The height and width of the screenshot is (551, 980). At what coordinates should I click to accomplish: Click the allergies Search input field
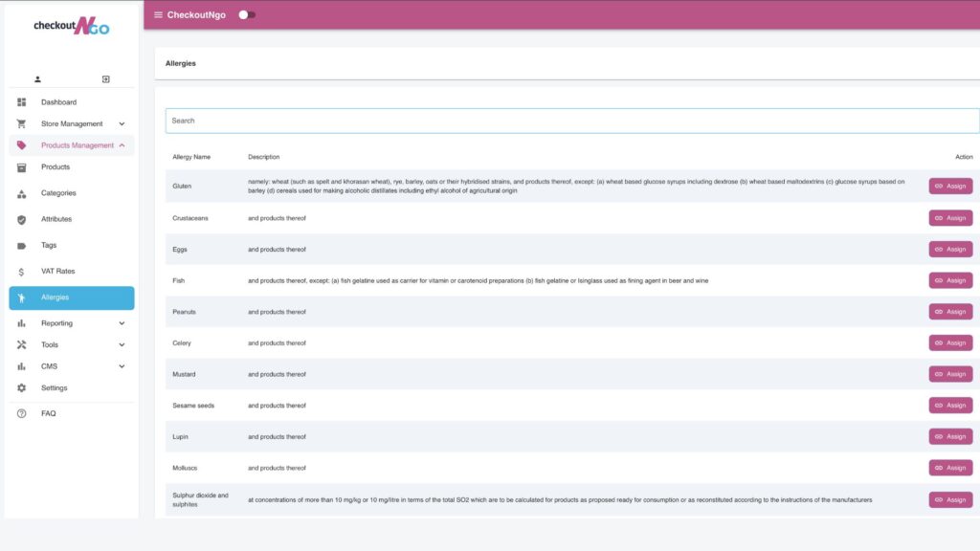pyautogui.click(x=571, y=121)
